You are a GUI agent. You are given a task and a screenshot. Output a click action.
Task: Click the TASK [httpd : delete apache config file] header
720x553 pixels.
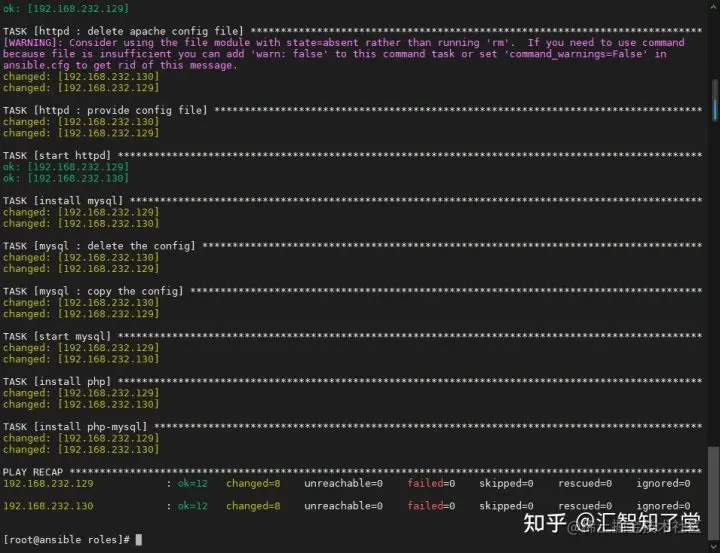123,31
